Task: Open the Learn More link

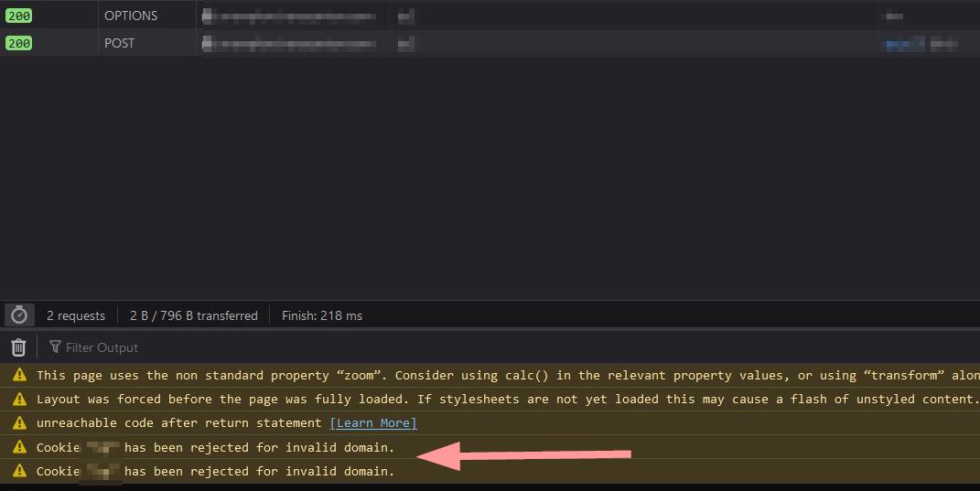Action: [373, 423]
